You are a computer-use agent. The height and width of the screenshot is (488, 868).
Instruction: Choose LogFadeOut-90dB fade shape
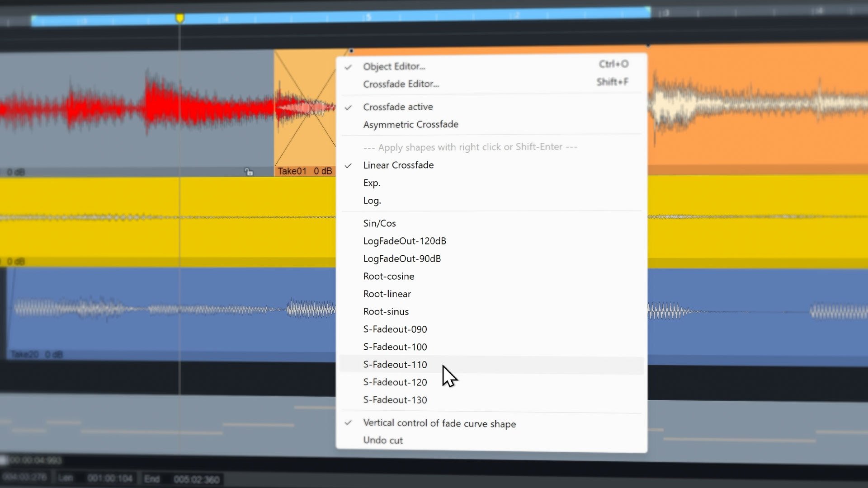click(x=402, y=258)
